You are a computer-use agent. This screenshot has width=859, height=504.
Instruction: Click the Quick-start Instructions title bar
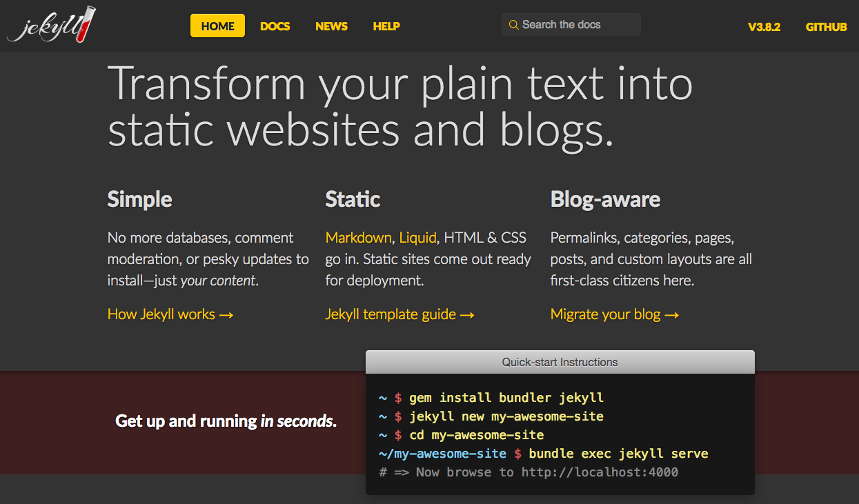(560, 362)
